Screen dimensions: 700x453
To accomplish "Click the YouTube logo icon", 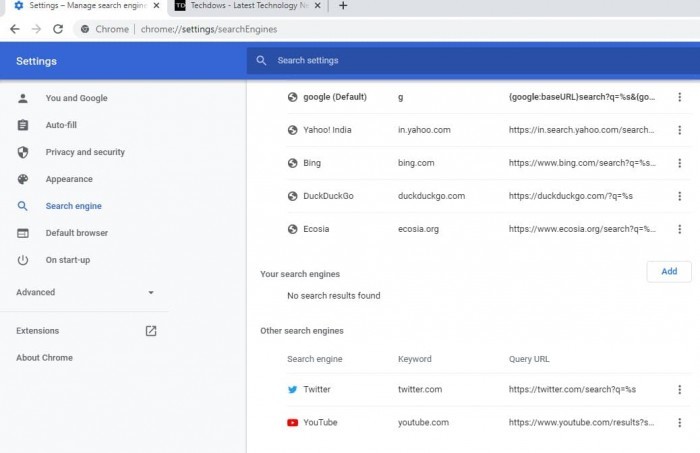I will pos(292,422).
